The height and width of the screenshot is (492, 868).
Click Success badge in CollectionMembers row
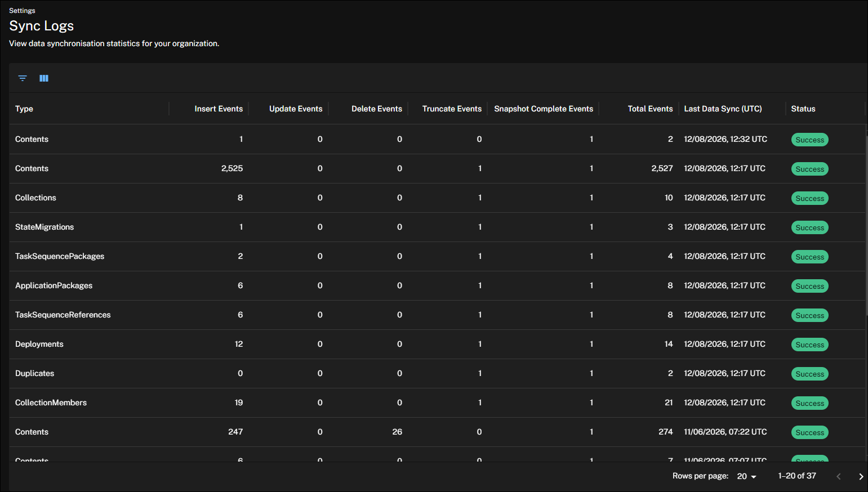[809, 403]
